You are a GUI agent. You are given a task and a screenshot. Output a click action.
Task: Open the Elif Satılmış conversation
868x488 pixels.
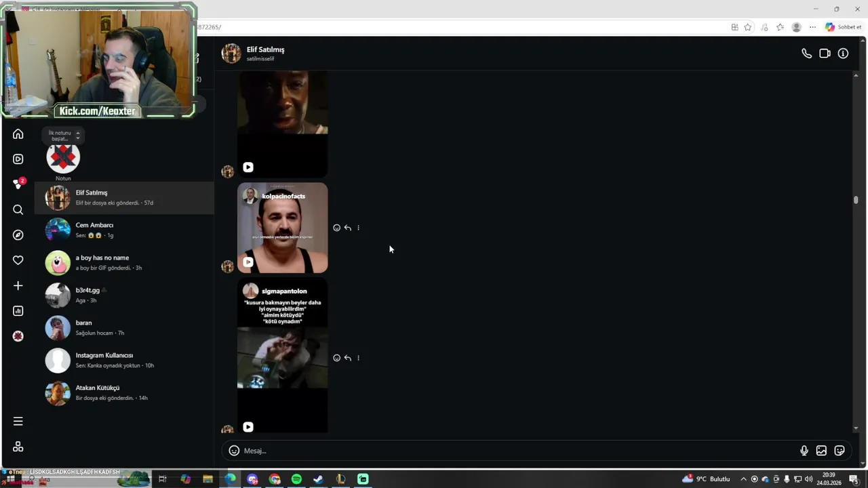(125, 198)
